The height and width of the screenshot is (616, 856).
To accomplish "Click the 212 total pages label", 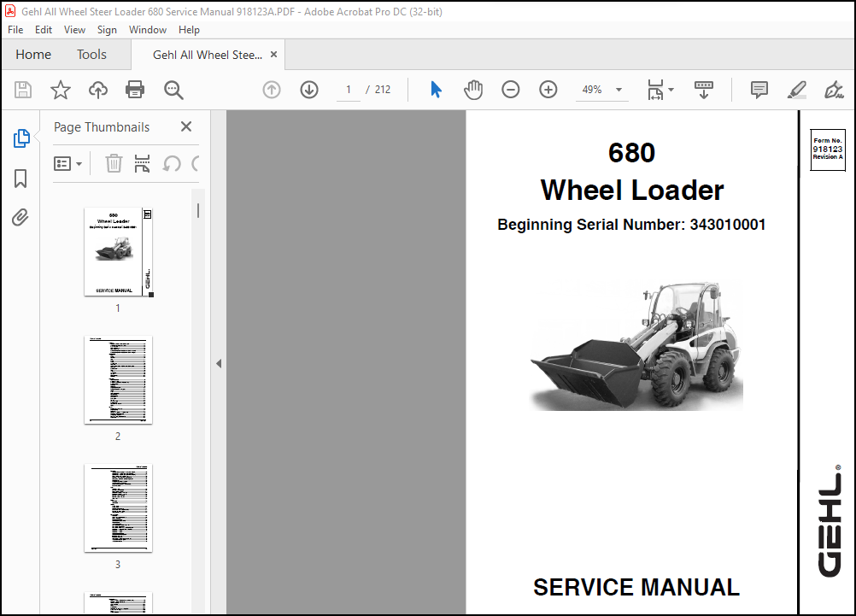I will click(x=382, y=90).
